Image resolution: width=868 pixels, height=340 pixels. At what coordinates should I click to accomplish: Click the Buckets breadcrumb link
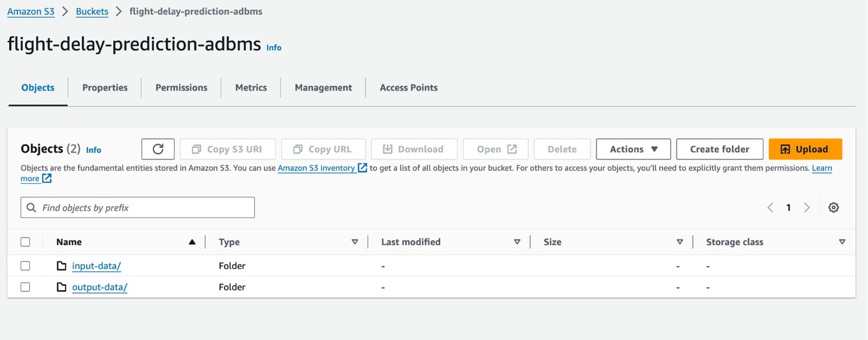[x=92, y=11]
